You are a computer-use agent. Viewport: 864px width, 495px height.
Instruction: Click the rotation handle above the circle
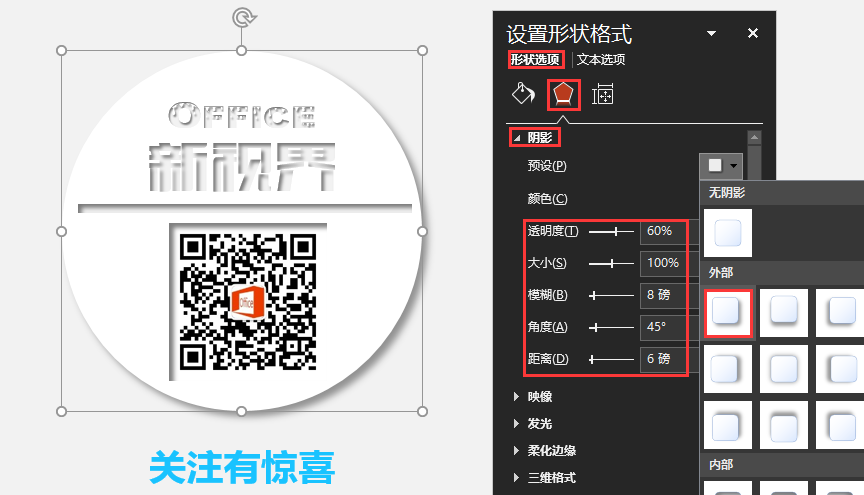pyautogui.click(x=242, y=17)
